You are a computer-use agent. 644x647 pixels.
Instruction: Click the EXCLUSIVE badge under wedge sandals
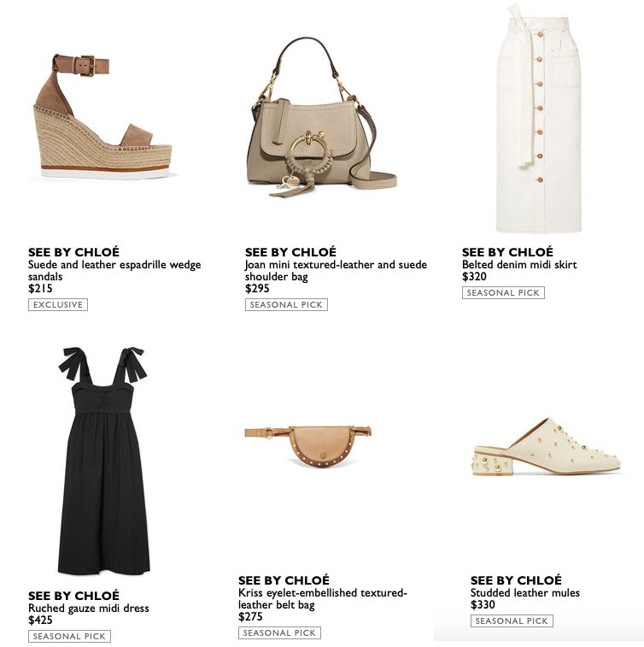coord(58,304)
